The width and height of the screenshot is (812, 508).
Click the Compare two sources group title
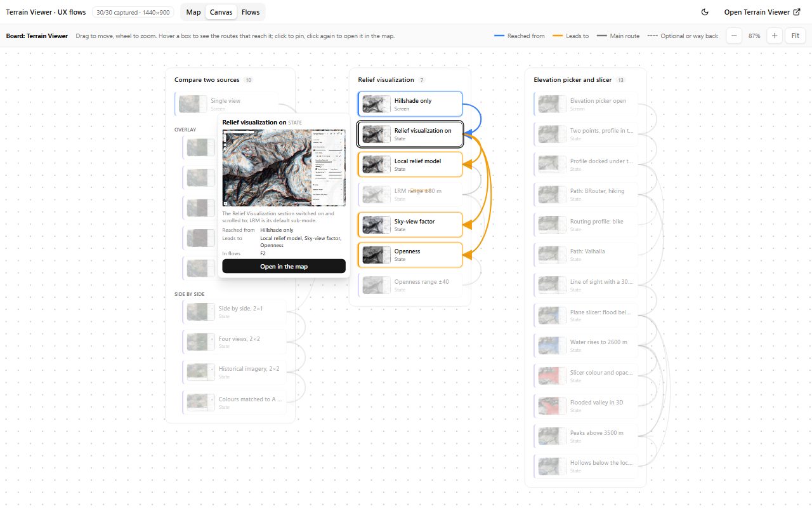pyautogui.click(x=207, y=80)
